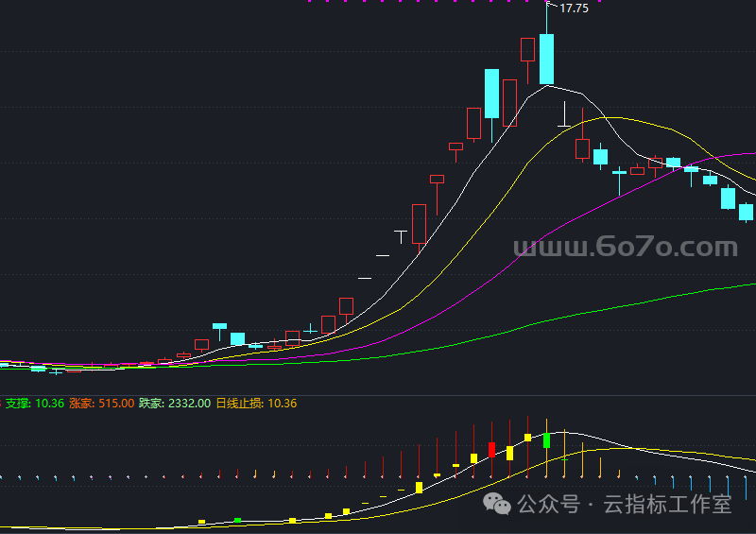Select the 涨家: 515.00 indicator value
Screen dimensions: 756x534
101,404
